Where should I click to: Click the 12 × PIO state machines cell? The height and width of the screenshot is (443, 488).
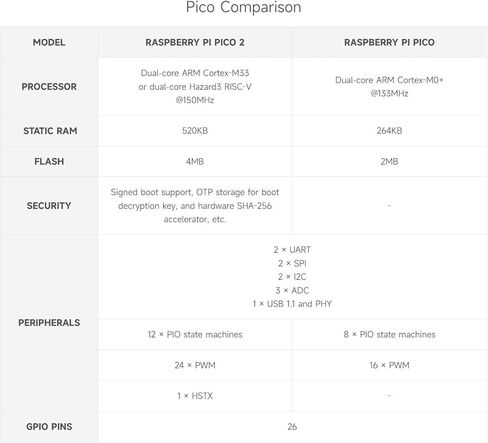pos(195,334)
